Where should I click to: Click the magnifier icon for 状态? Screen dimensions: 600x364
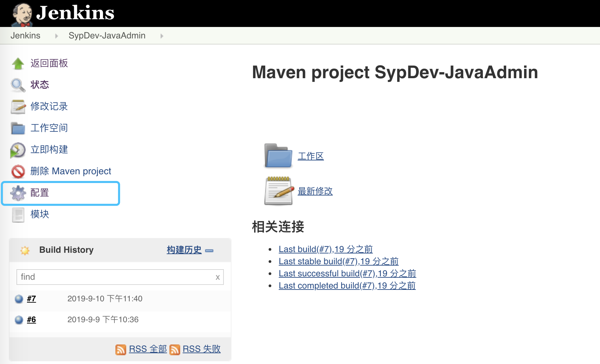[18, 85]
